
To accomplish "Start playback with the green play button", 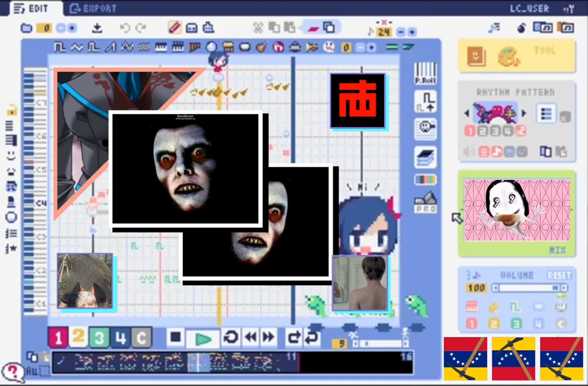I will click(203, 338).
